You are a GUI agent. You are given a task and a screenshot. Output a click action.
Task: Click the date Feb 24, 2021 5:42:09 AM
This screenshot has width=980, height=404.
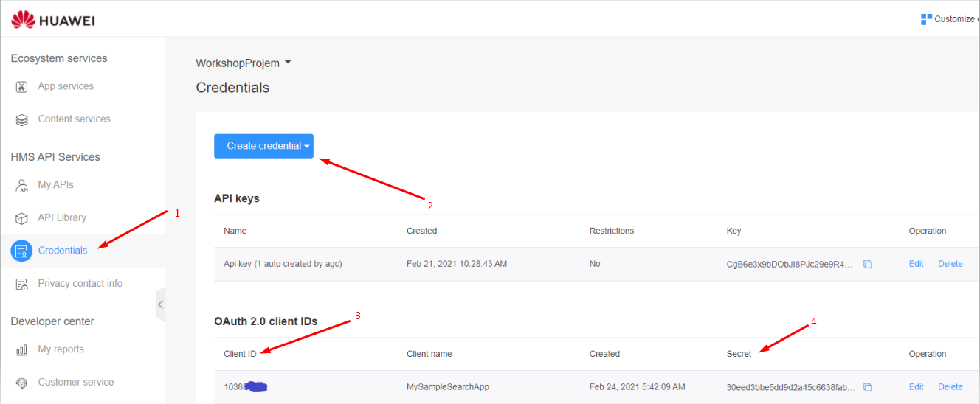638,387
